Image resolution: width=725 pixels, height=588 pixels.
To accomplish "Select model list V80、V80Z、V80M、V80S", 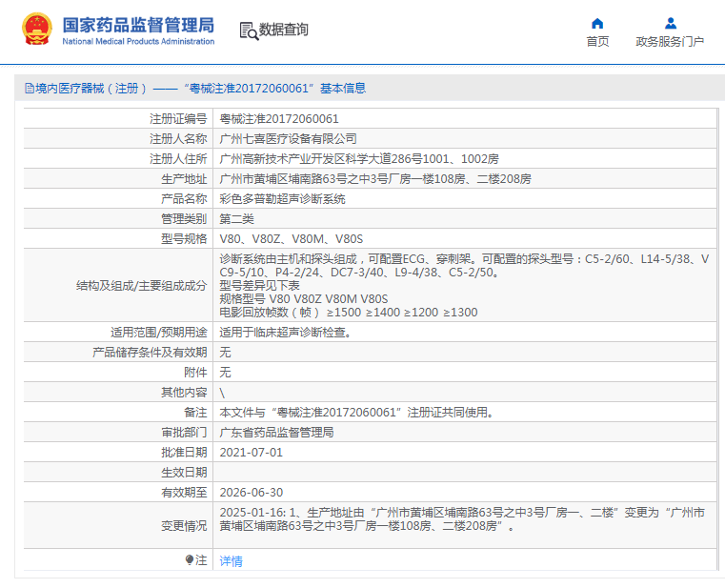I will click(292, 238).
